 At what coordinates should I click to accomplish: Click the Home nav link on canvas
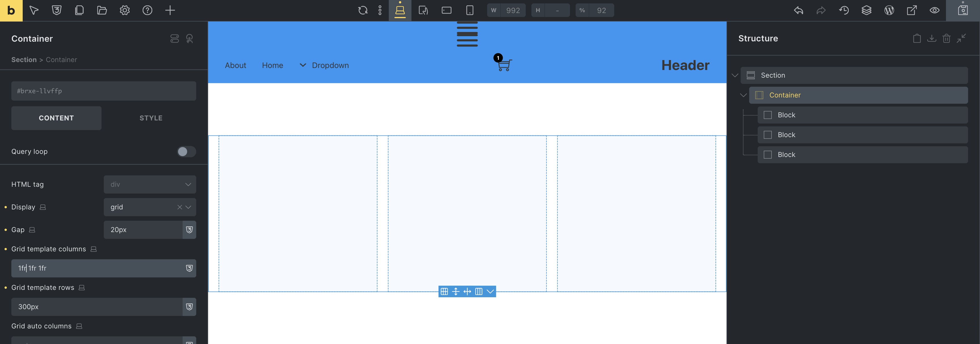point(273,65)
